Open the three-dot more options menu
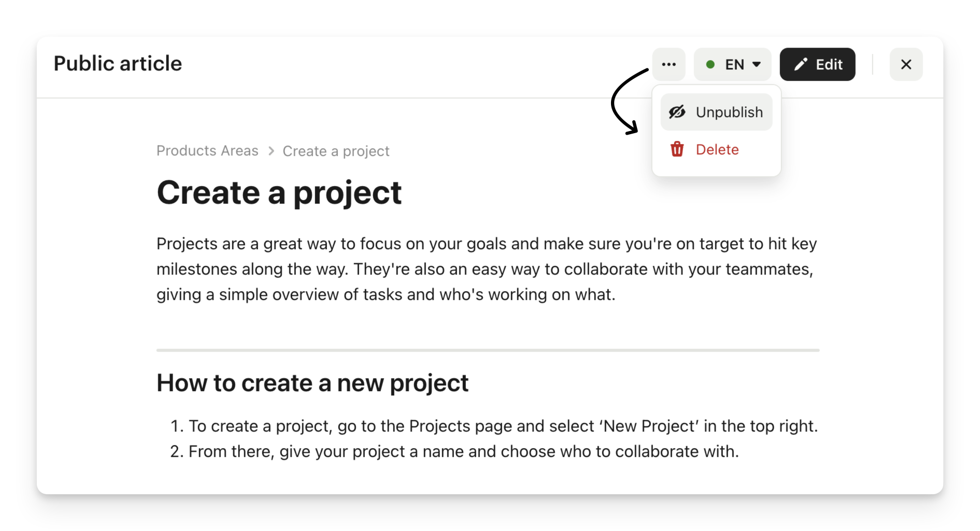Image resolution: width=980 pixels, height=531 pixels. coord(669,65)
